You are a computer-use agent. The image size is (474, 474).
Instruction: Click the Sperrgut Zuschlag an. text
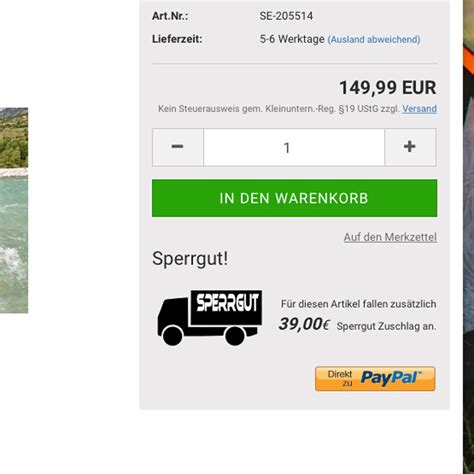386,326
